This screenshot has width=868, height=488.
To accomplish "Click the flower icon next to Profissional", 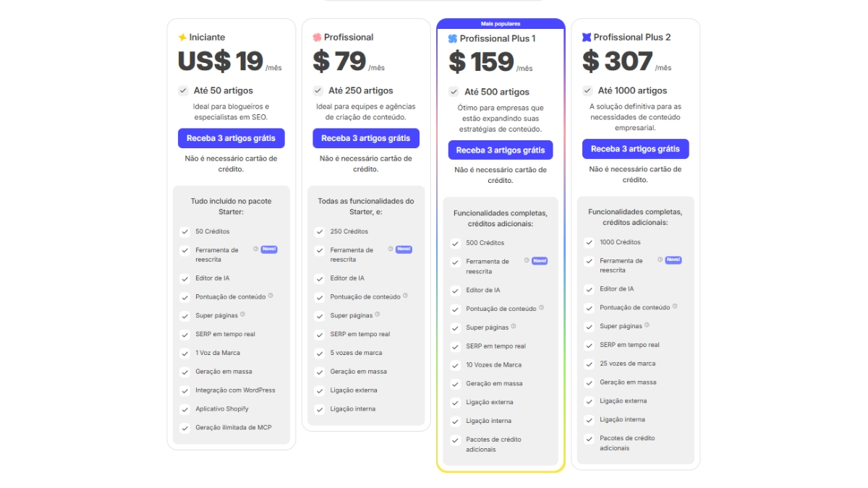I will coord(318,37).
